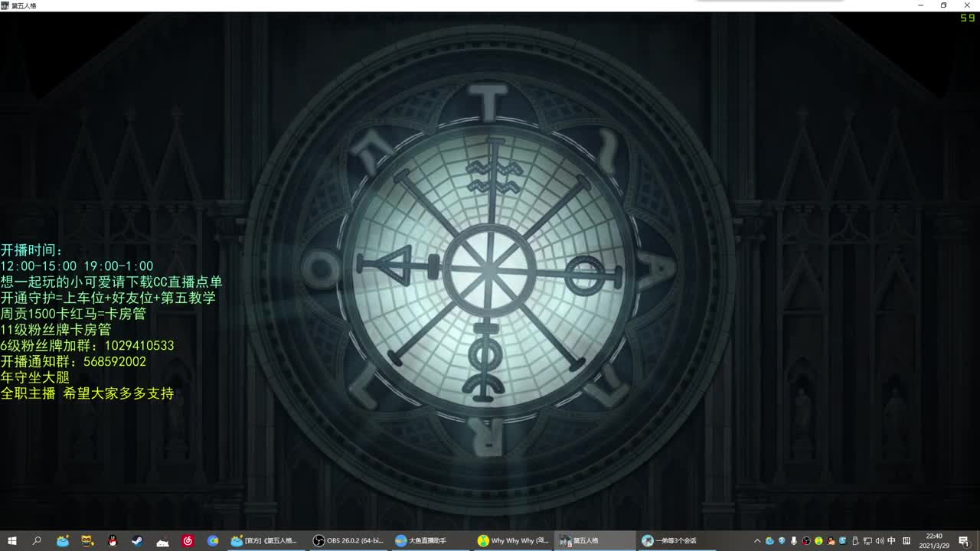980x551 pixels.
Task: Open the Windows Start menu
Action: [12, 541]
